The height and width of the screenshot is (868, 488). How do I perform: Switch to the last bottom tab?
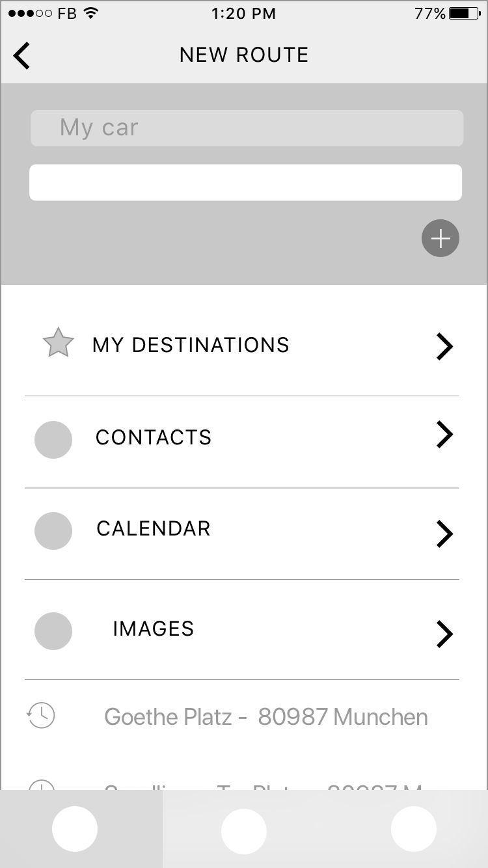point(413,828)
